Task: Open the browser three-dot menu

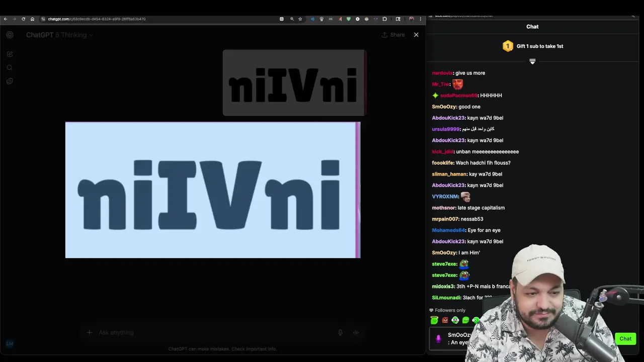Action: coord(421,19)
